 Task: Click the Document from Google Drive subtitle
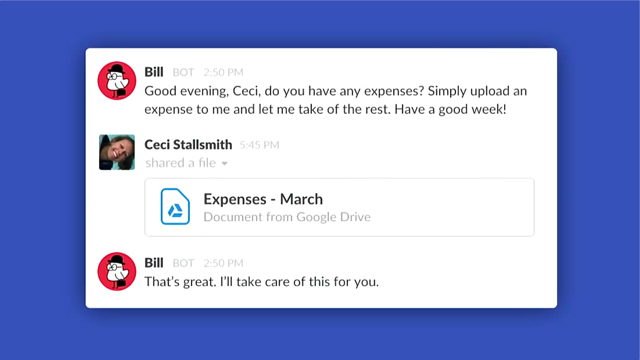pos(287,217)
